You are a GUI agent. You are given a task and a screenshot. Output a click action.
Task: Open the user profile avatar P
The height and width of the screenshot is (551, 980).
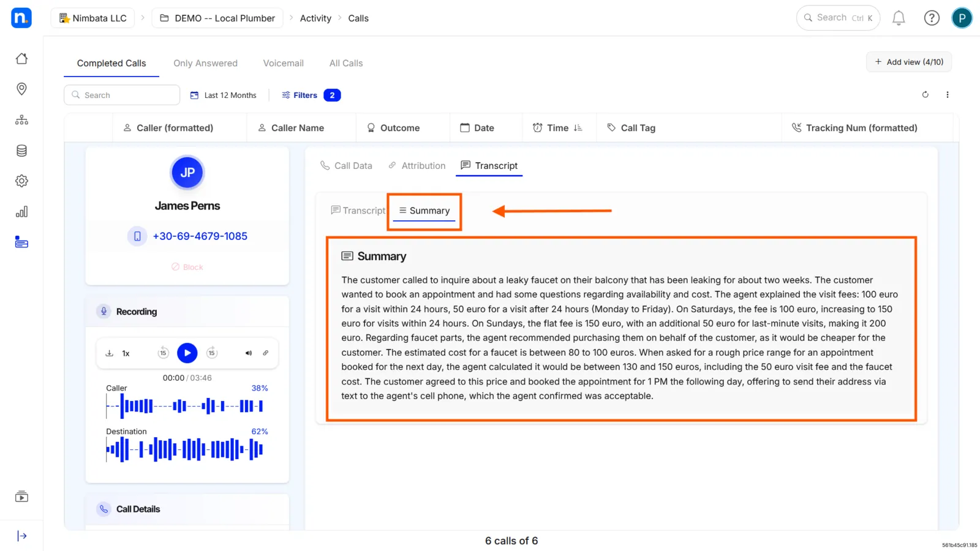point(962,18)
